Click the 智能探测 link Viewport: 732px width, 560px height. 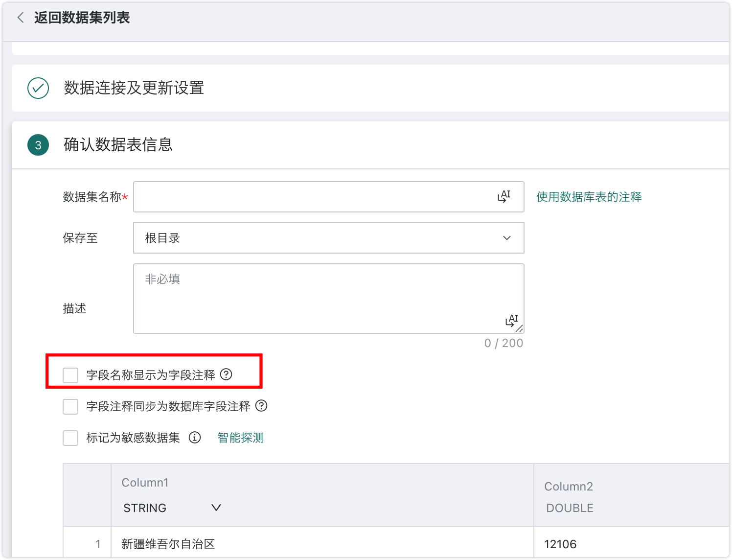coord(240,438)
